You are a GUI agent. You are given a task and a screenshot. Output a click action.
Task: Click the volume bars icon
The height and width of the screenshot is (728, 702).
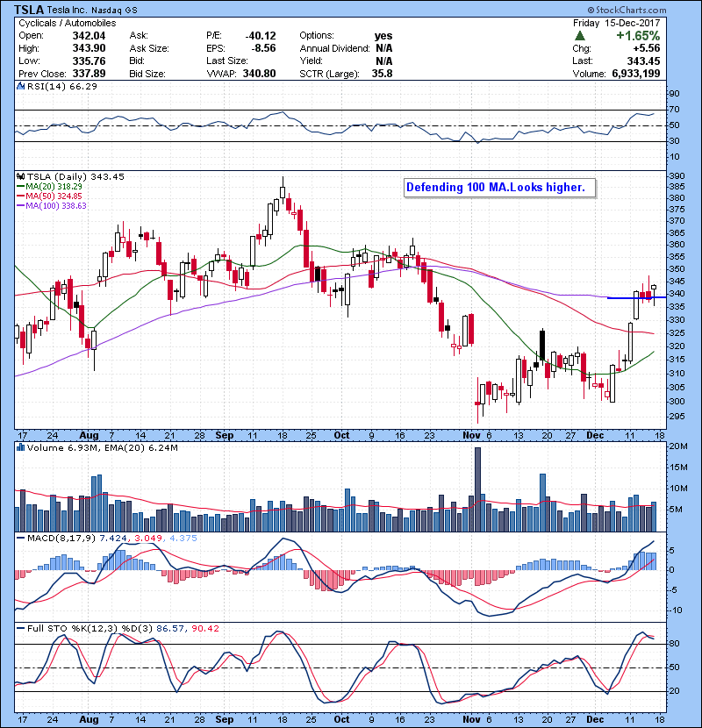tap(20, 447)
